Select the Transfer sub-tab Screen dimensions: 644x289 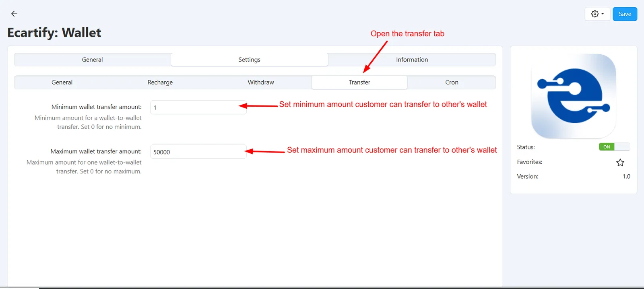359,82
